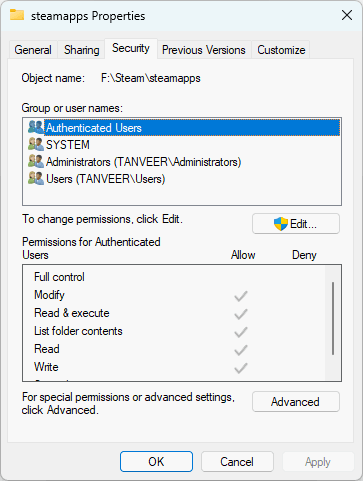Switch to the General tab

coord(33,50)
